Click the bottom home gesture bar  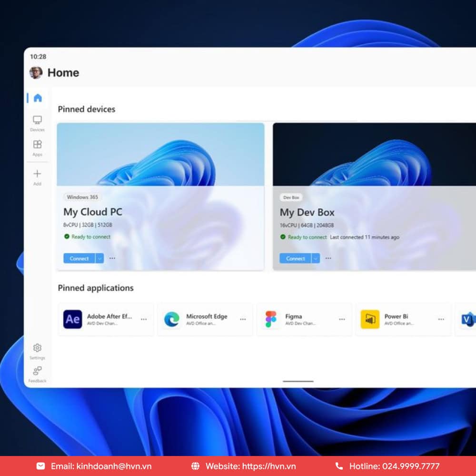point(298,381)
